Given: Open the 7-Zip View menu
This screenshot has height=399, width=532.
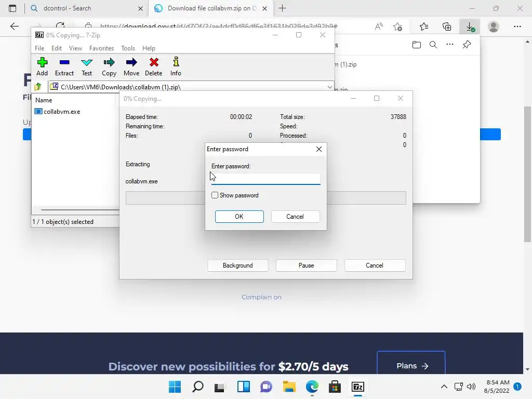Looking at the screenshot, I should click(75, 48).
